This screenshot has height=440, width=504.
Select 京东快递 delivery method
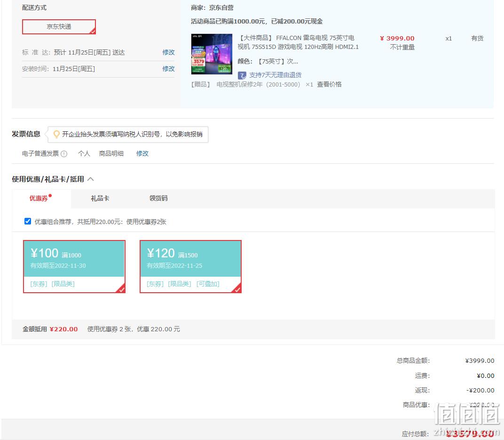pos(59,27)
